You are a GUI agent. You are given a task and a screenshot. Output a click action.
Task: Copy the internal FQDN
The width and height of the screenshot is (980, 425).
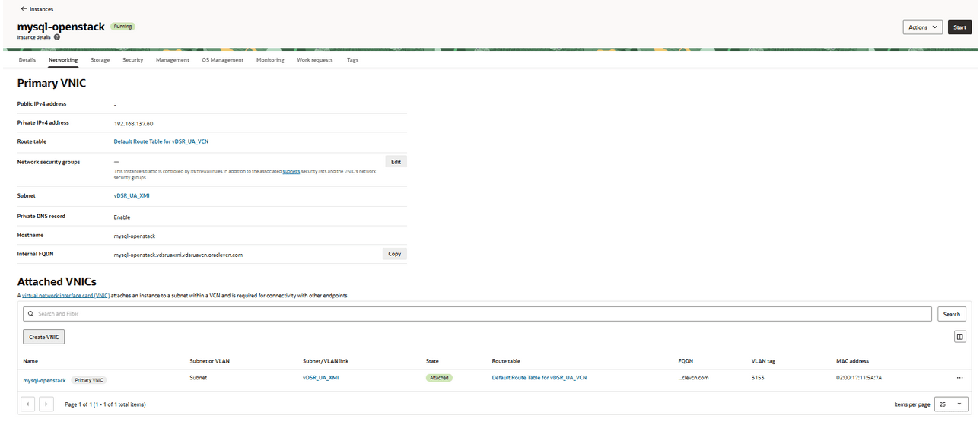[x=395, y=254]
